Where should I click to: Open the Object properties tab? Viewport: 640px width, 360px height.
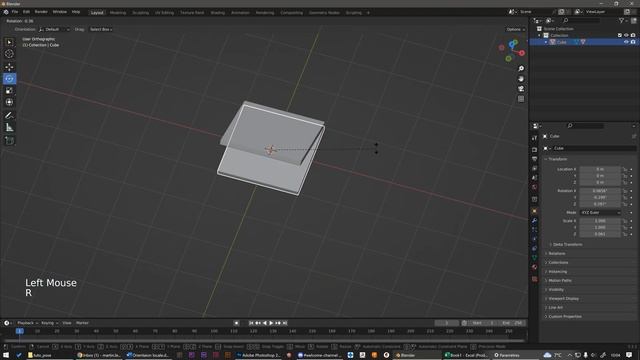click(534, 211)
